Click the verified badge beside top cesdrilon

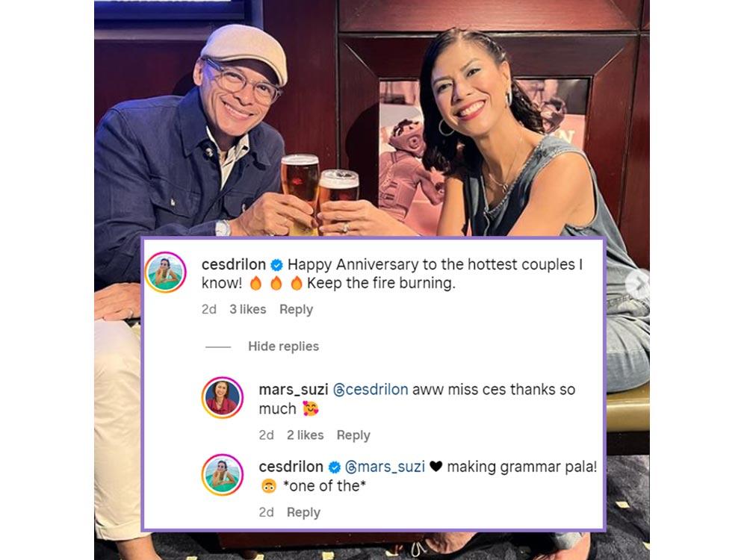point(277,265)
